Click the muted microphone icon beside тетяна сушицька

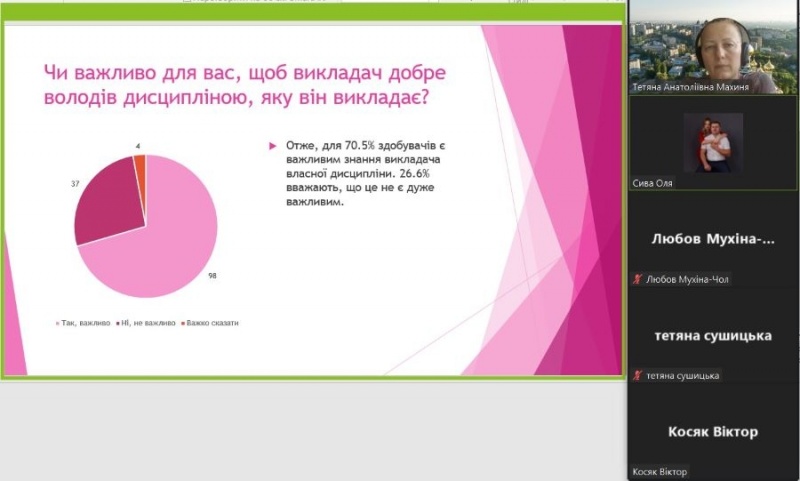pyautogui.click(x=637, y=376)
